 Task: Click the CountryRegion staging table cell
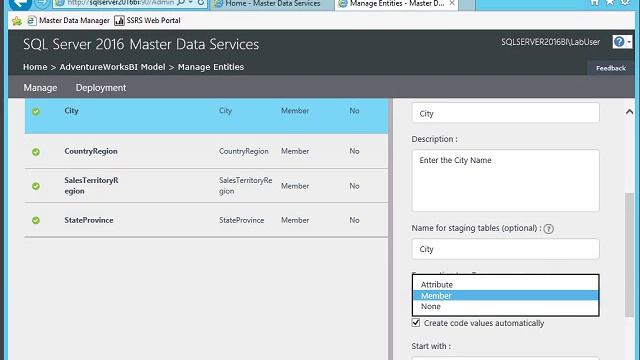(x=244, y=151)
